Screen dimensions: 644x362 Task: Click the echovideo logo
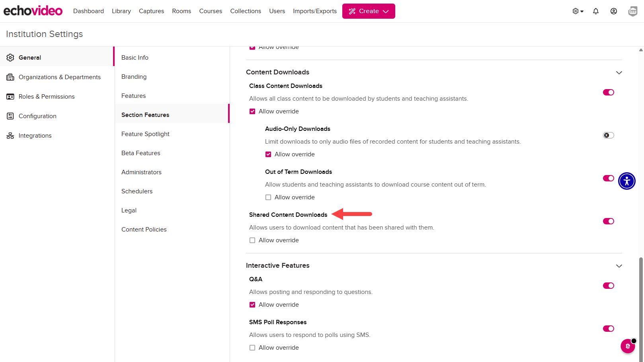(x=33, y=11)
